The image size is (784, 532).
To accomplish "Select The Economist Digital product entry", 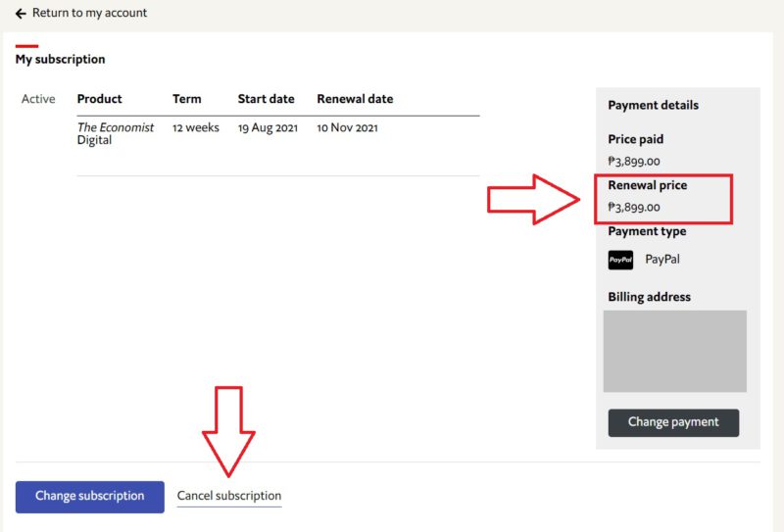I will click(115, 134).
